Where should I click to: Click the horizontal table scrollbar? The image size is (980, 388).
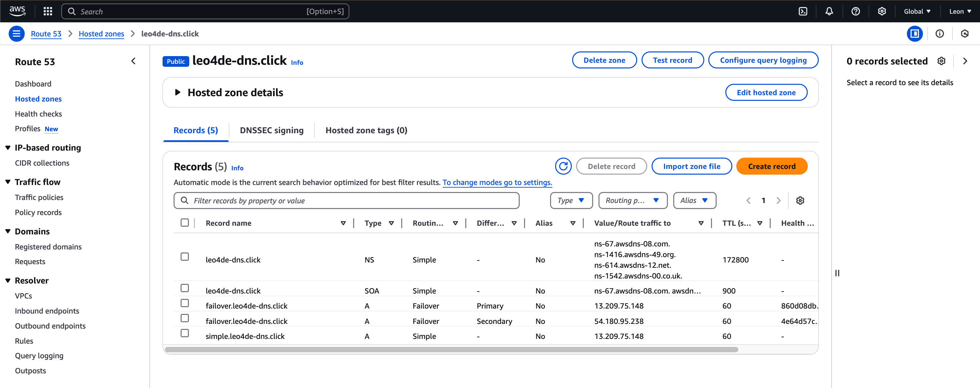(x=451, y=350)
